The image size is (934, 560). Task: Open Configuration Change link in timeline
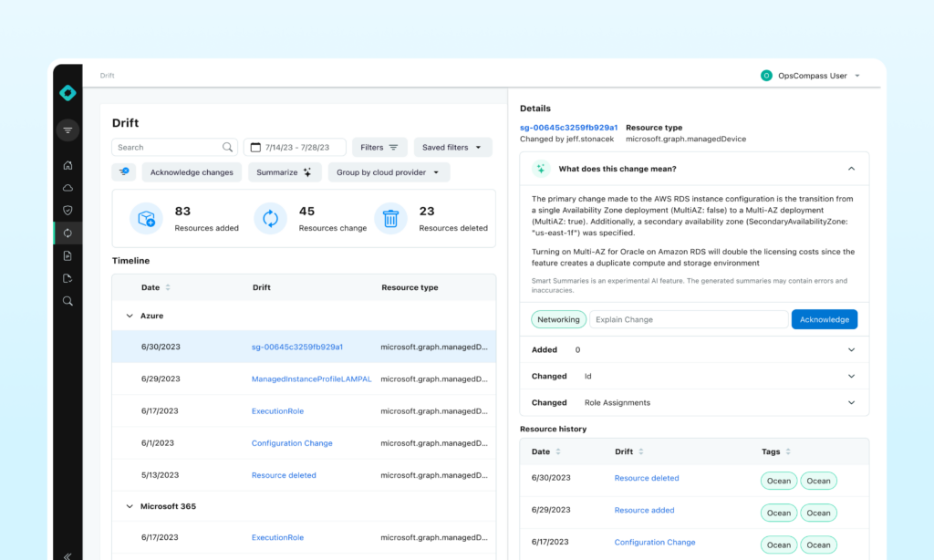click(292, 443)
